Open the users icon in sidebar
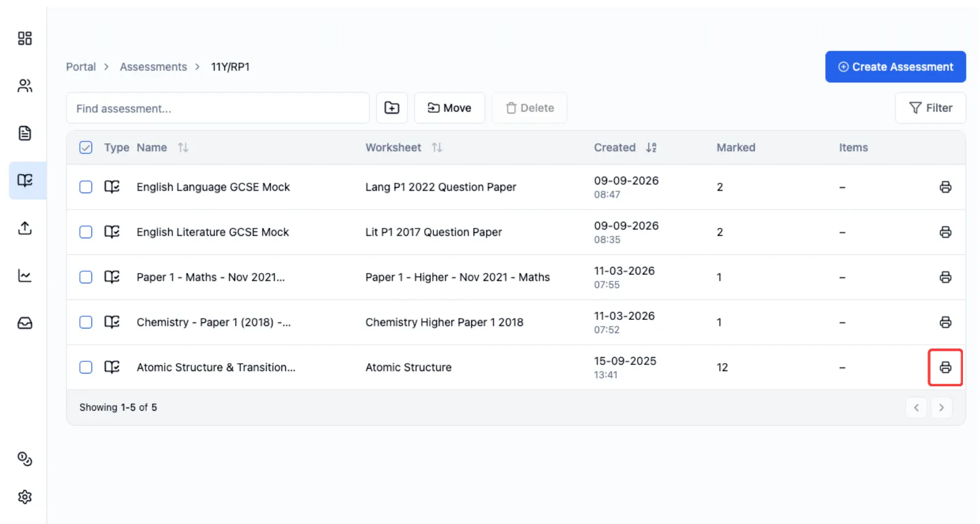Screen dimensions: 980x524 click(24, 86)
